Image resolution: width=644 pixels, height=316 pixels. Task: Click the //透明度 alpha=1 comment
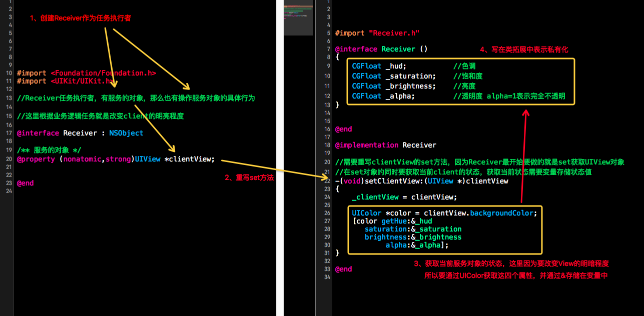(509, 96)
